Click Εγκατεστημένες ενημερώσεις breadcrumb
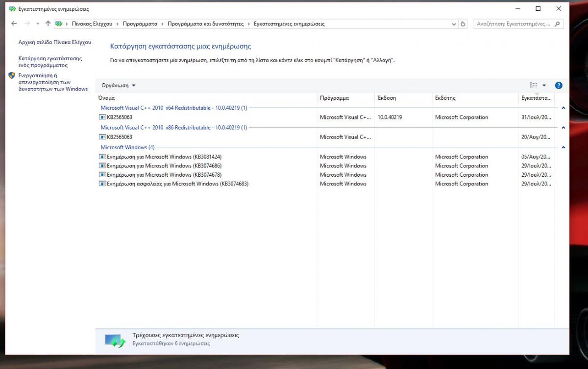Image resolution: width=588 pixels, height=369 pixels. pos(289,23)
